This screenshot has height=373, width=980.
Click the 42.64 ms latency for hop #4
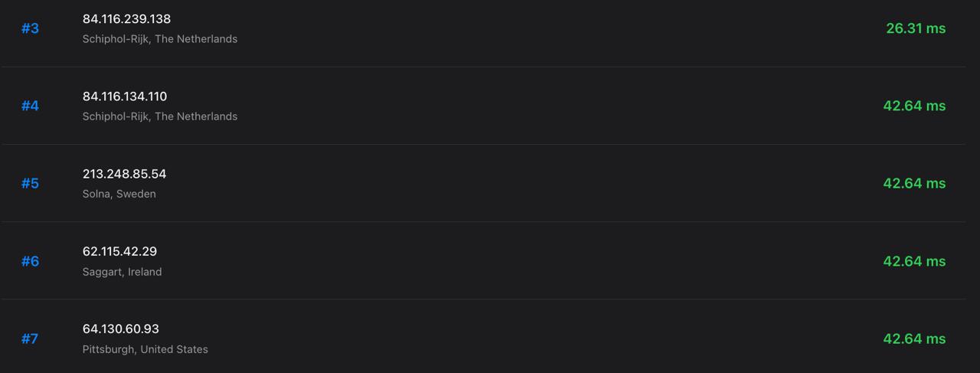click(914, 106)
